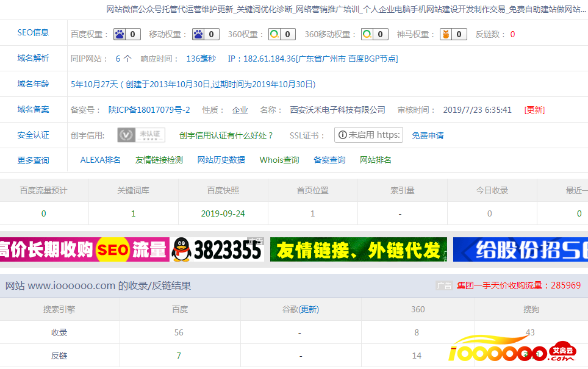This screenshot has width=588, height=369.
Task: Click the info icon in the 未启用 https button
Action: pyautogui.click(x=342, y=135)
